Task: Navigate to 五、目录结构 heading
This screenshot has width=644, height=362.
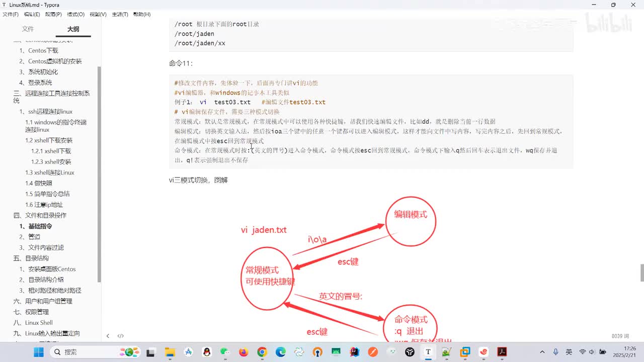Action: pos(31,258)
